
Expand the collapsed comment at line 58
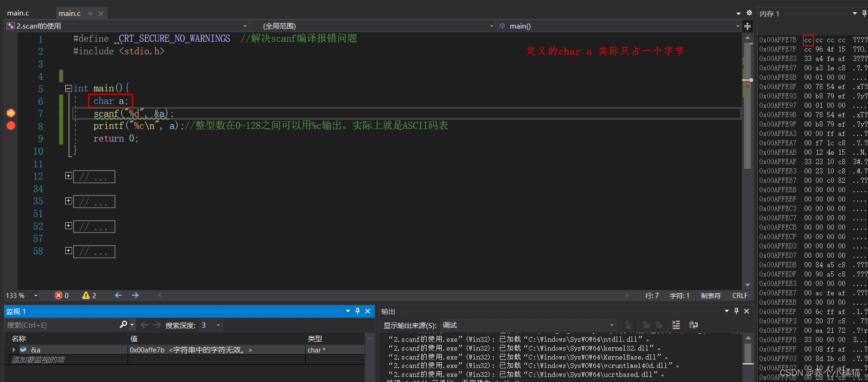[x=68, y=251]
